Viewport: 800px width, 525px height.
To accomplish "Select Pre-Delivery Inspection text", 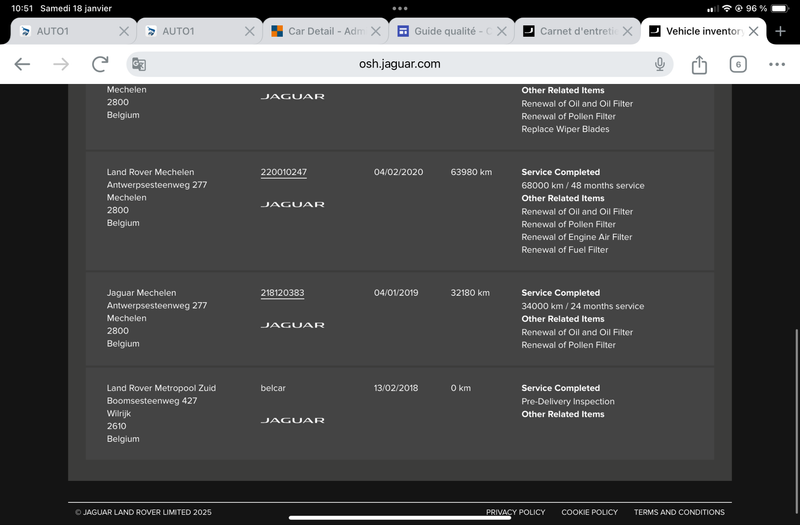I will point(568,402).
